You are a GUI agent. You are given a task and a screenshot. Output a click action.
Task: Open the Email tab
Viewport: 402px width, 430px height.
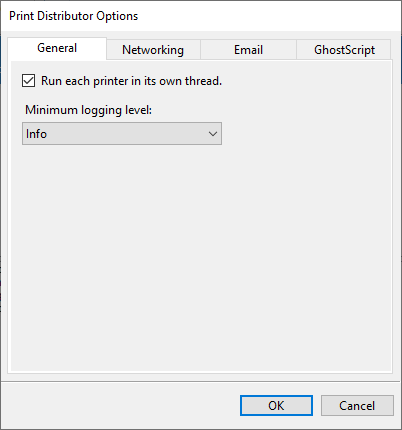coord(248,50)
